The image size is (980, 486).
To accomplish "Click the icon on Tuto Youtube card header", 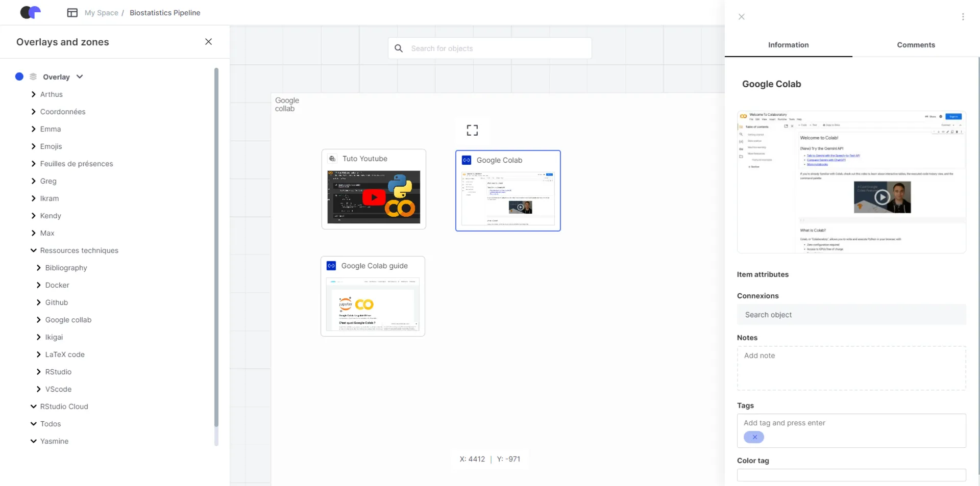I will [332, 159].
